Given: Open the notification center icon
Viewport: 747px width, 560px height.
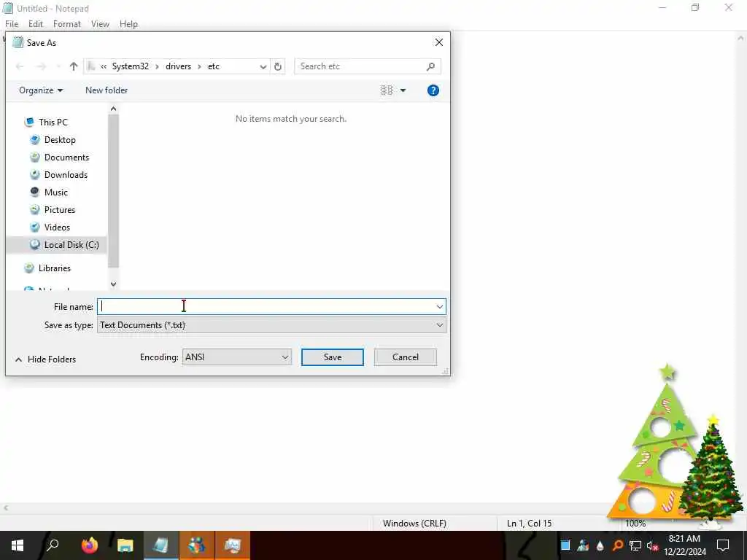Looking at the screenshot, I should 723,545.
